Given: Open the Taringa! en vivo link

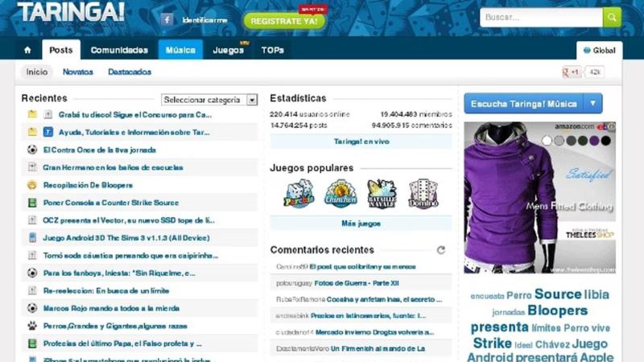Looking at the screenshot, I should point(361,141).
